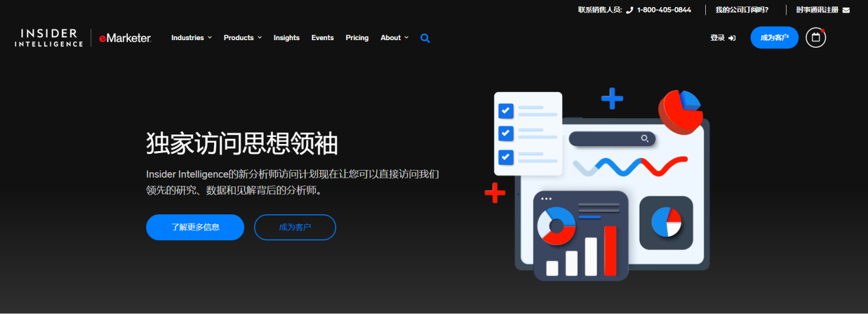868x314 pixels.
Task: Click the blue search magnifier icon
Action: pos(425,38)
